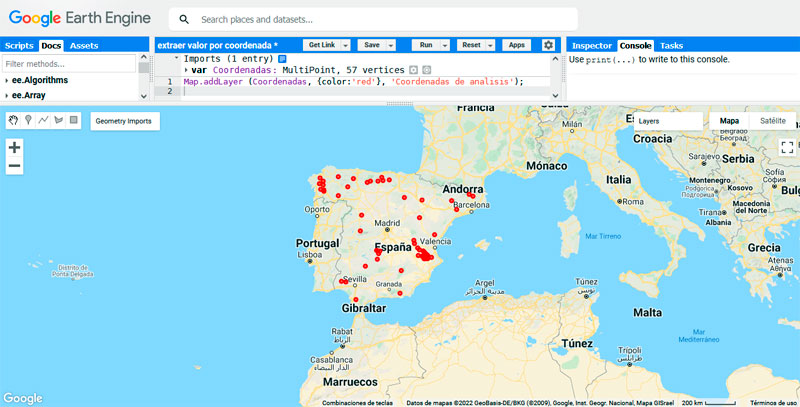The image size is (800, 407).
Task: Click the code editor scroll down arrow
Action: (556, 95)
